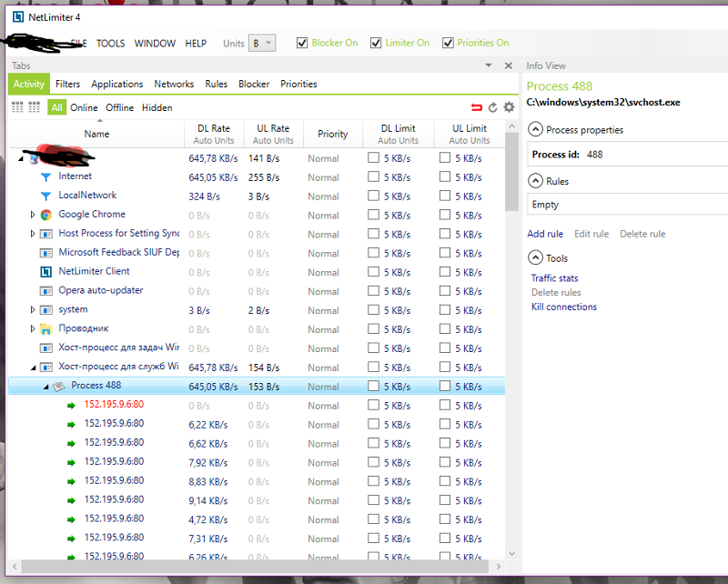Click the red reset arrow icon

(x=476, y=107)
